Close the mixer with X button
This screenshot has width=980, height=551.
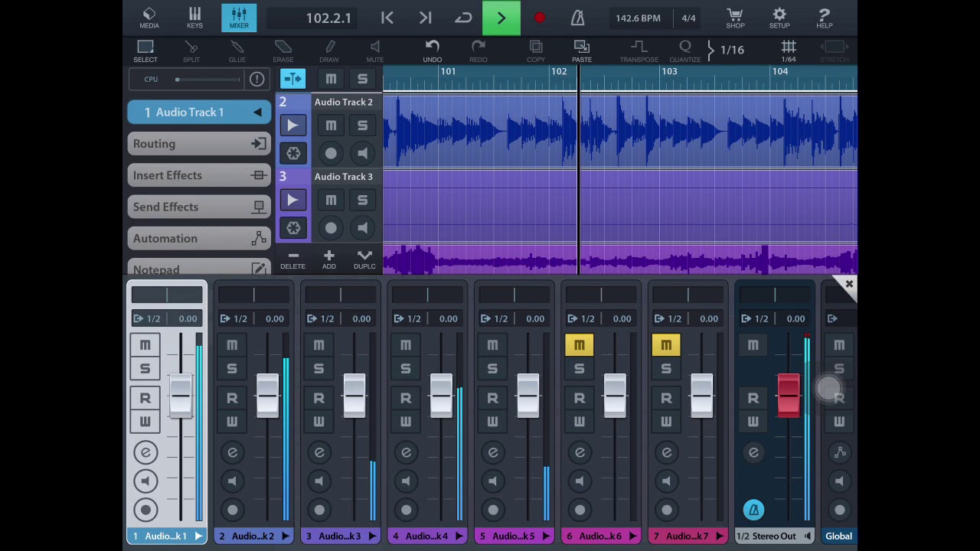tap(848, 285)
